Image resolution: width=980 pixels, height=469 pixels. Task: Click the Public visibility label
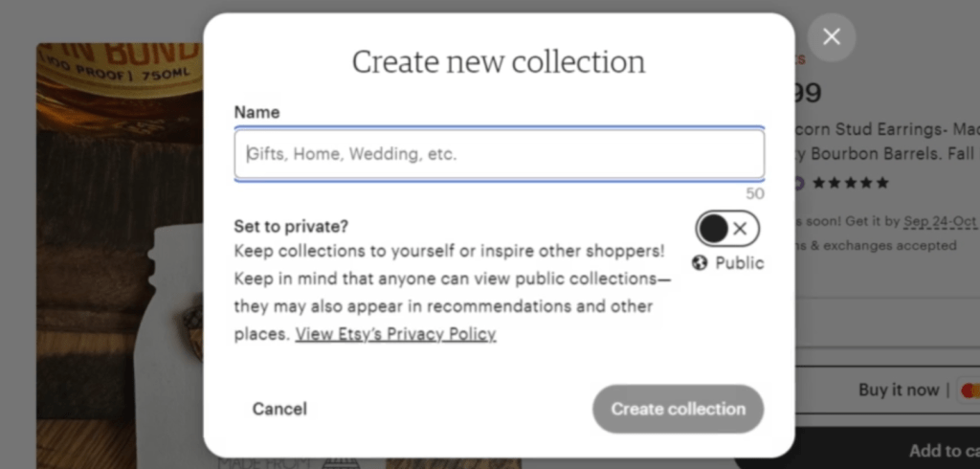coord(740,262)
